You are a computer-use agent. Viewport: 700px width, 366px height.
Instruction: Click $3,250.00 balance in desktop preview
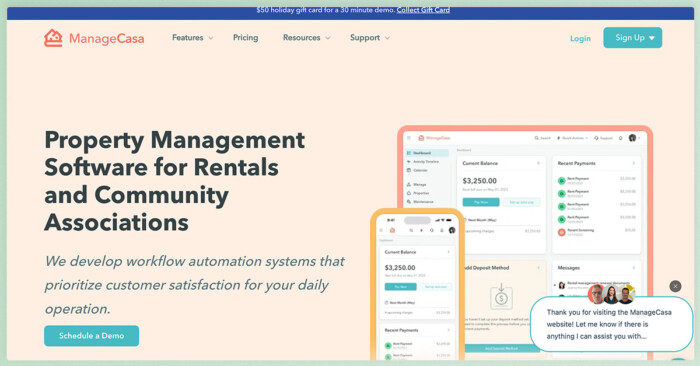(479, 181)
